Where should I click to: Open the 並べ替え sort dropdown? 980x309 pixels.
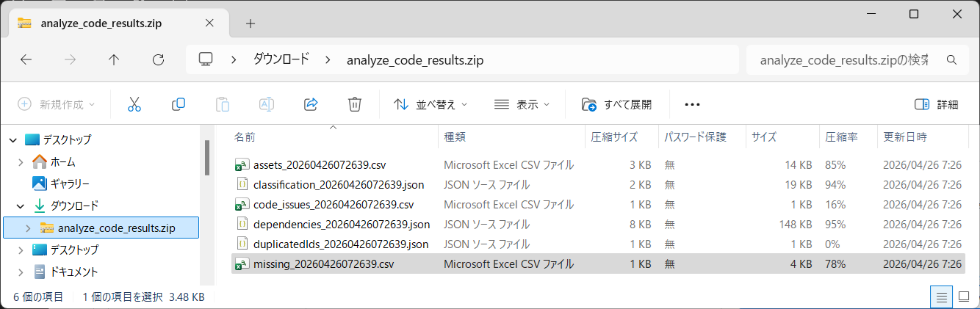(430, 104)
